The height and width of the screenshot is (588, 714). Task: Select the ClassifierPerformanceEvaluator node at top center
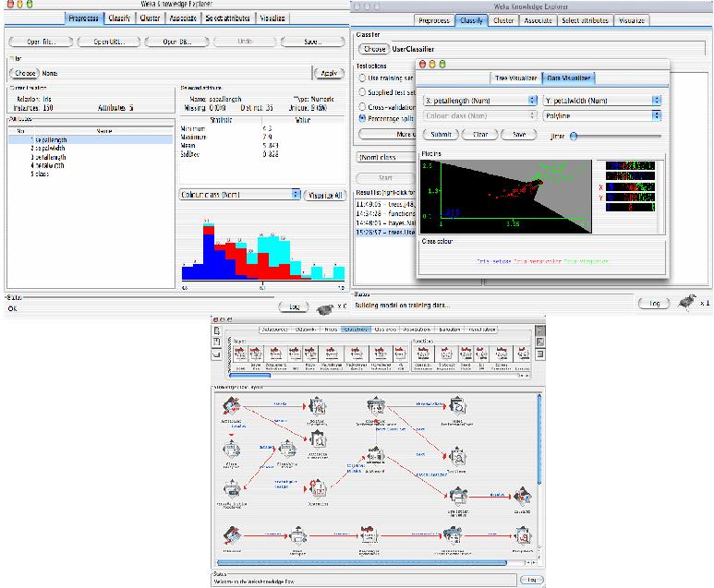376,406
